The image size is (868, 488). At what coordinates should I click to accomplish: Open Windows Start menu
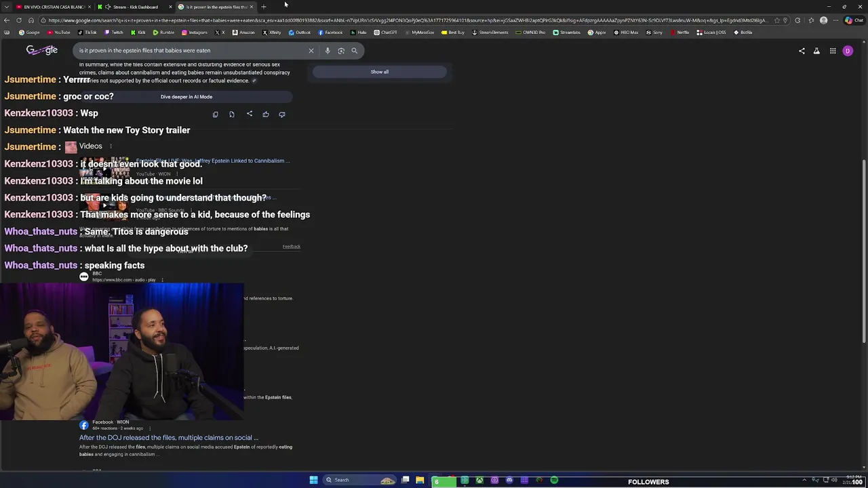pyautogui.click(x=313, y=480)
